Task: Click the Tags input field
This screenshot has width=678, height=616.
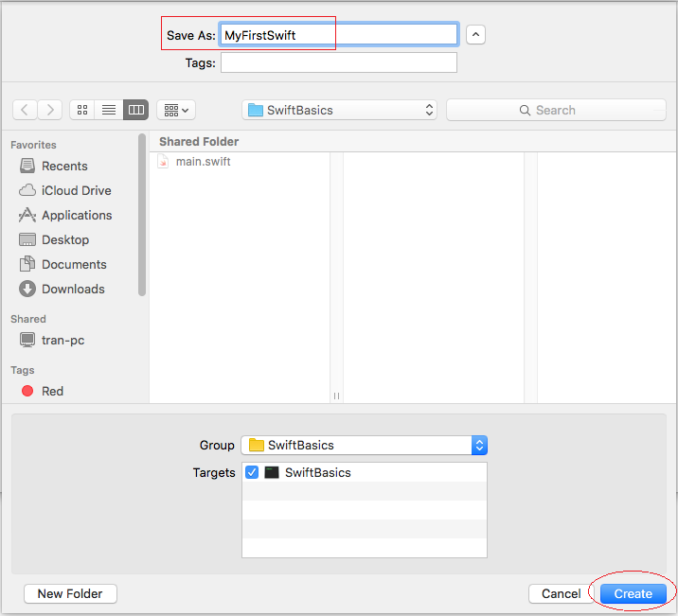Action: click(339, 62)
